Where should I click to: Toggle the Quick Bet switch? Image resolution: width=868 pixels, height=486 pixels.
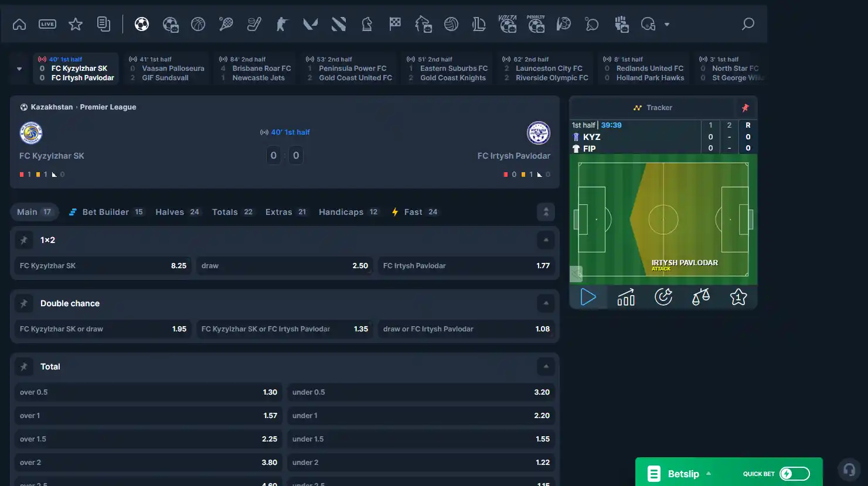794,474
